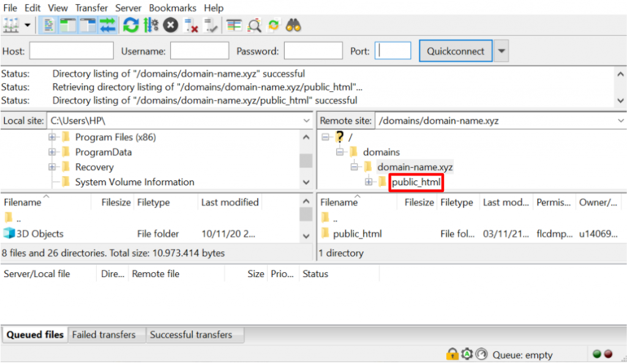Screen dimensions: 627x364
Task: Cancel the current operation
Action: [x=170, y=25]
